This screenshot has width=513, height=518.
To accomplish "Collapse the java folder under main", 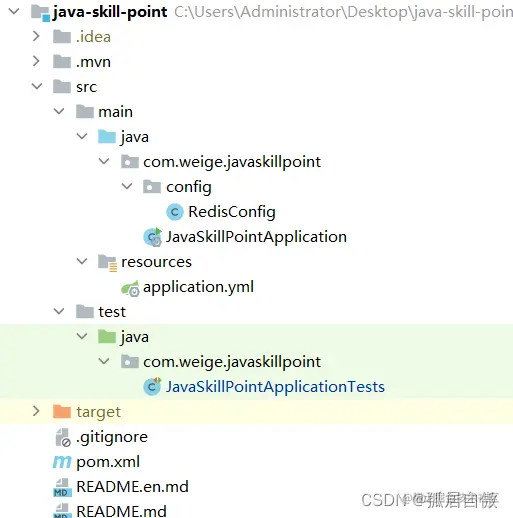I will 82,136.
